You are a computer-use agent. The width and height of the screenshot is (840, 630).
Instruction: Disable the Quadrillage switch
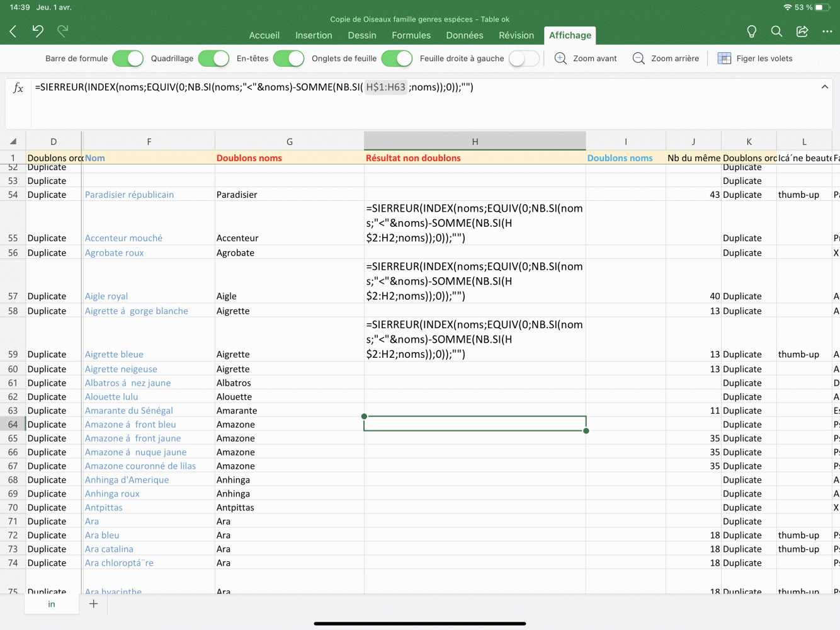[213, 59]
